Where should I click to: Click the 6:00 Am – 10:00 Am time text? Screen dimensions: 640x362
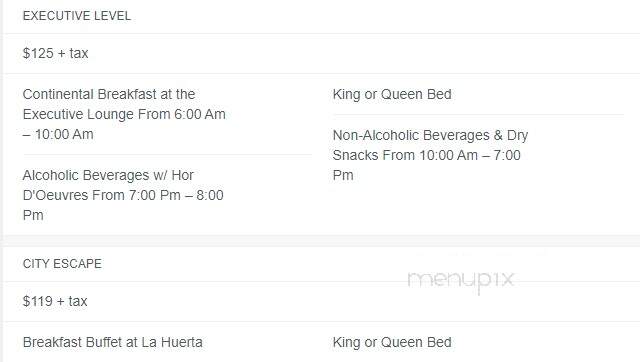[x=124, y=124]
